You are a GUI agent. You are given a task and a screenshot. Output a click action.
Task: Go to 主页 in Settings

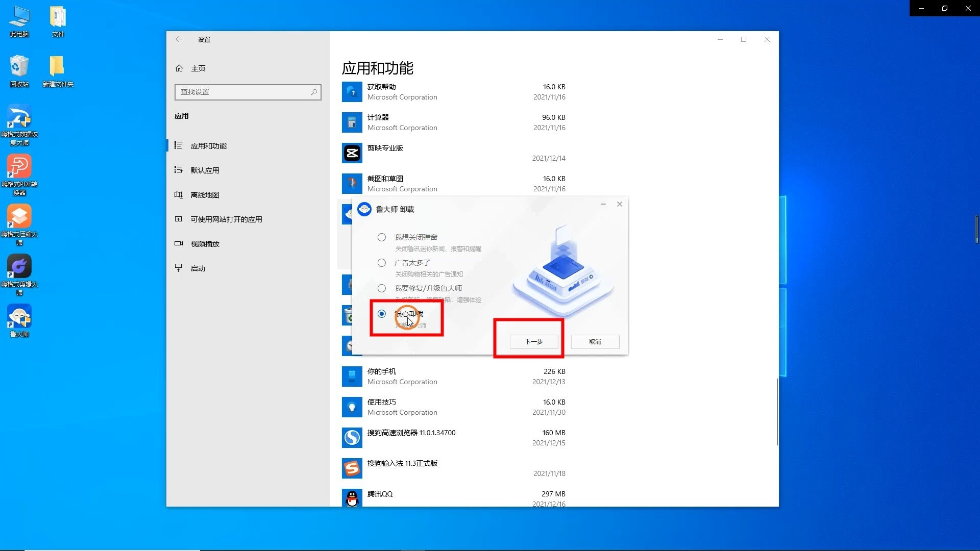pyautogui.click(x=248, y=68)
